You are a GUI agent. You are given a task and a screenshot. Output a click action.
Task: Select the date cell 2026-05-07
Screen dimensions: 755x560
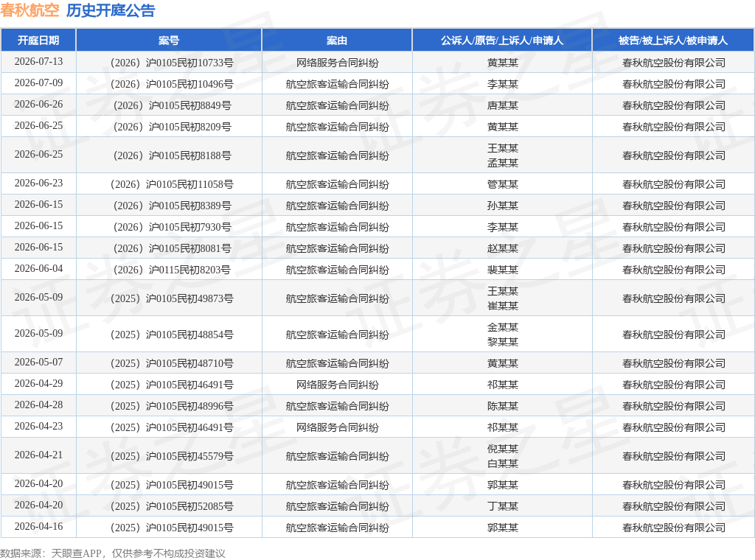(x=38, y=363)
